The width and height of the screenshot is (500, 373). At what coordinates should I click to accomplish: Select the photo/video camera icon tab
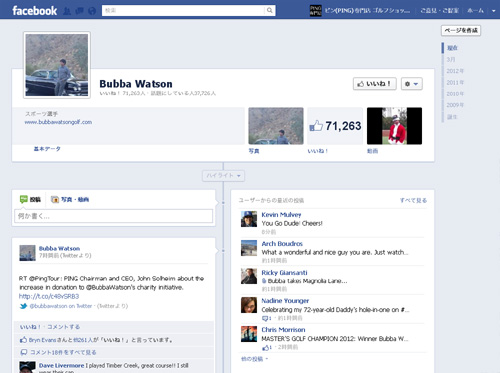(55, 199)
